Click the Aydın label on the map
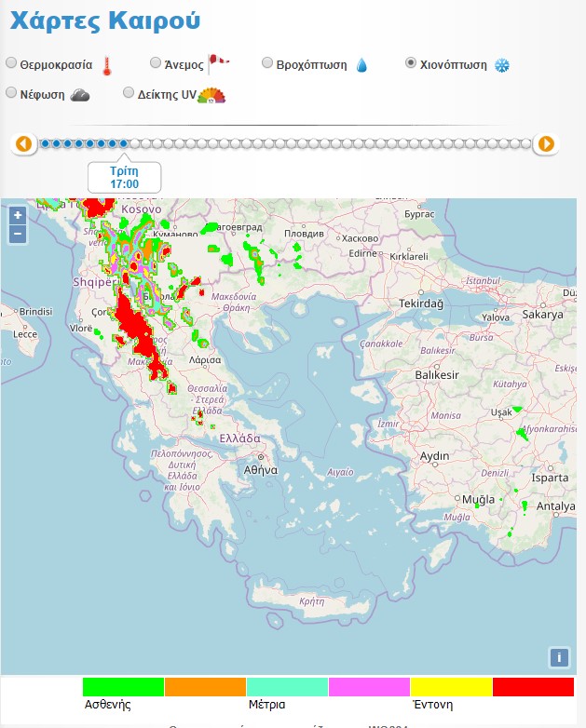 (x=434, y=456)
